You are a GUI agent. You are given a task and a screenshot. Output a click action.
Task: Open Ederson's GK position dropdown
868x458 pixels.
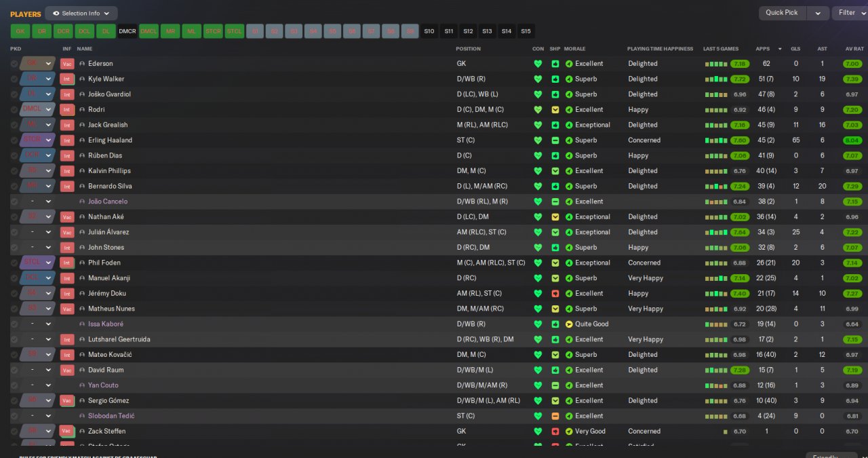[x=37, y=64]
